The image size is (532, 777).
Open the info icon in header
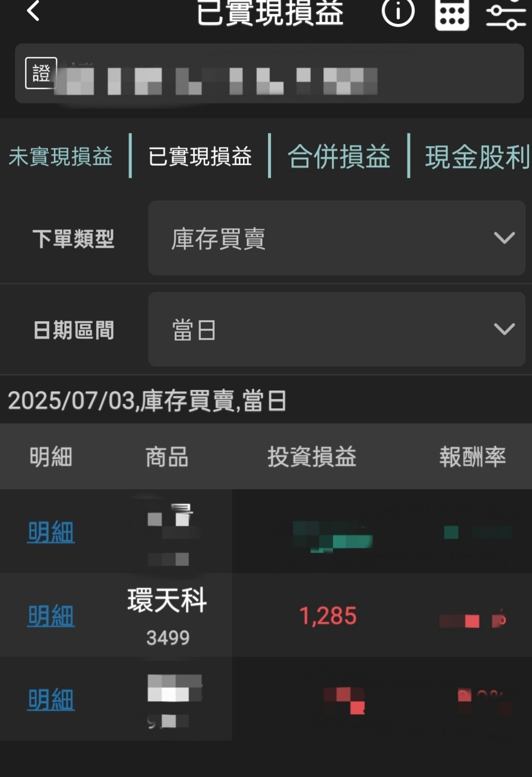[398, 12]
